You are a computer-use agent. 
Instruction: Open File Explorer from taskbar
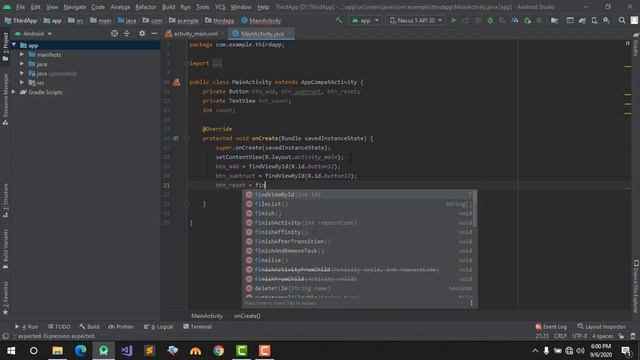57,351
